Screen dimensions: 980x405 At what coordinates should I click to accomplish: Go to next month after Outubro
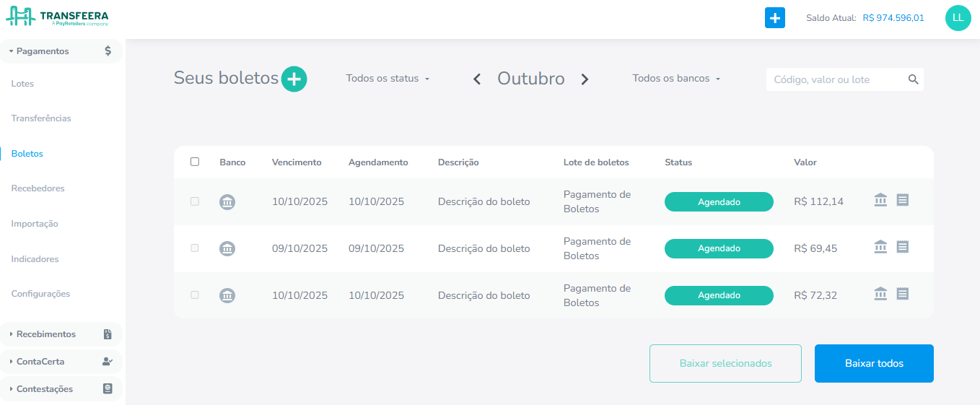pos(585,79)
